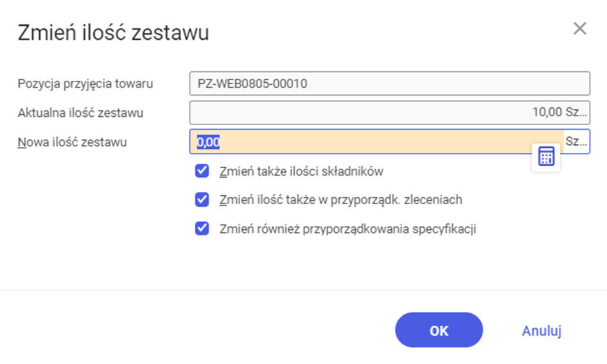Click the Aktualna ilość zestawu label
607x364 pixels.
pyautogui.click(x=80, y=113)
